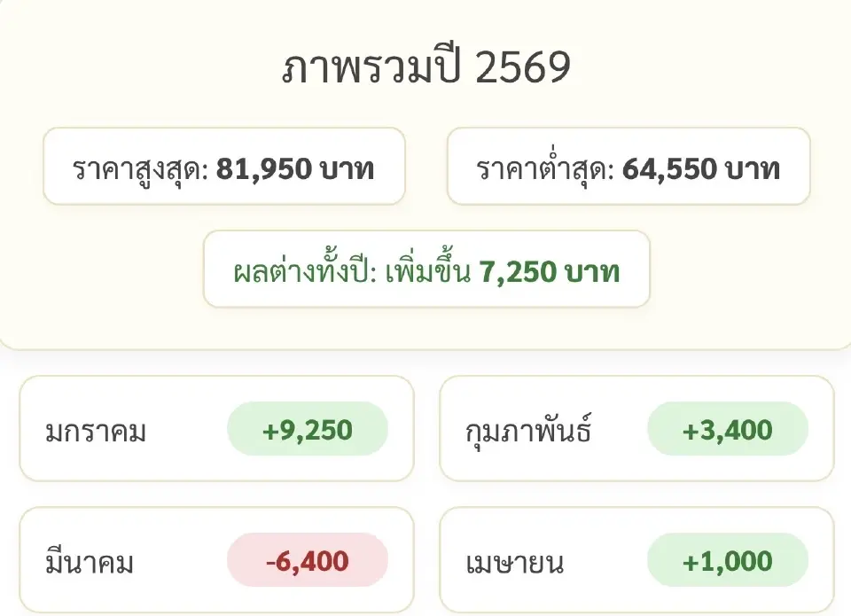This screenshot has width=851, height=616.
Task: Select the green 7,250 บาท amount
Action: 548,271
